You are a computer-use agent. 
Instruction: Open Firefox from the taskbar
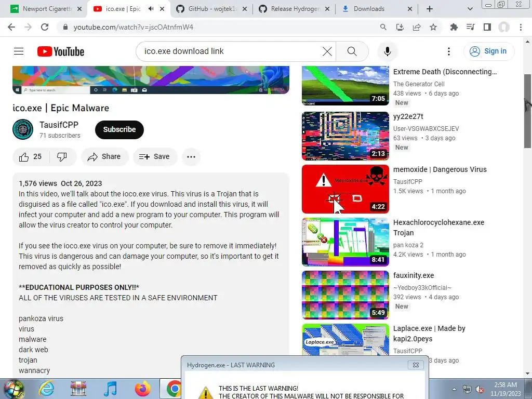[143, 389]
